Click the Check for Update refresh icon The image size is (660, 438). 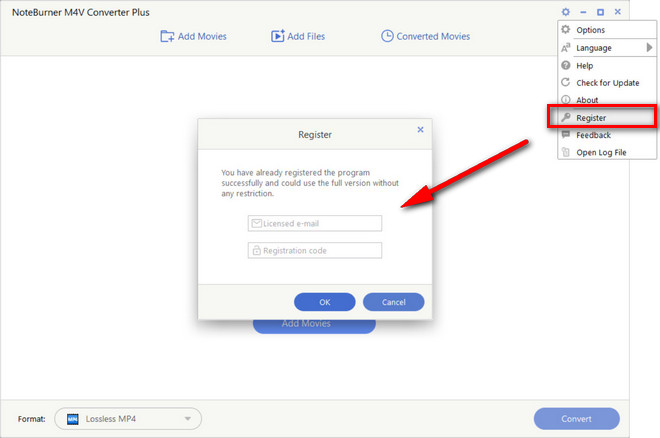tap(566, 82)
